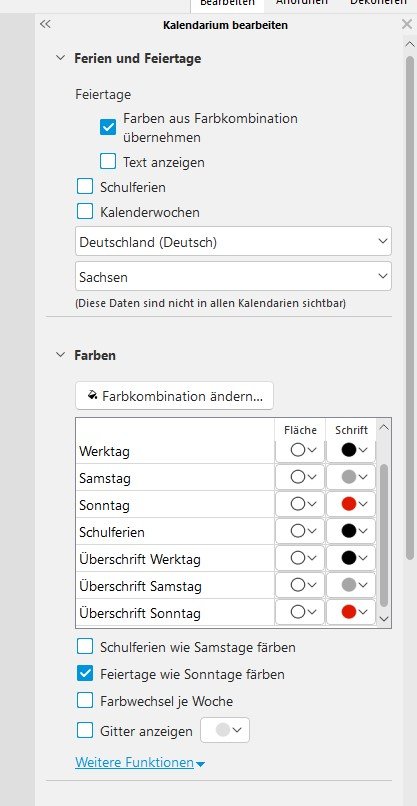Uncheck Farben aus Farbkombination übernehmen
The width and height of the screenshot is (417, 806).
(x=108, y=127)
